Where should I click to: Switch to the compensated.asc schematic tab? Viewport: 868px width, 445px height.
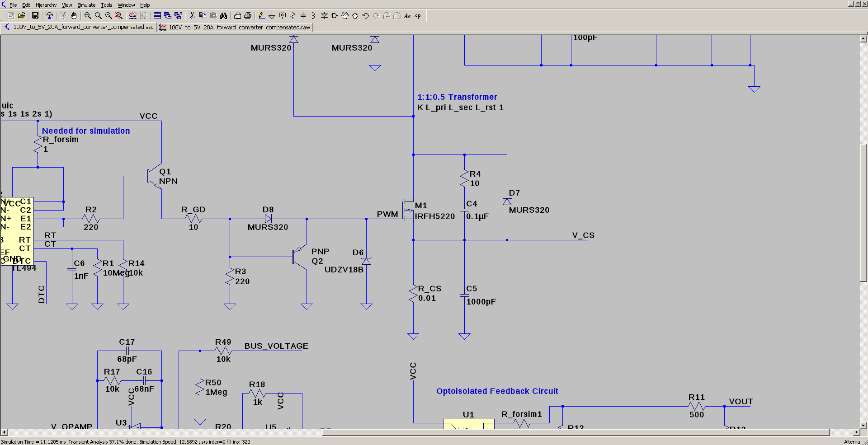(x=79, y=27)
